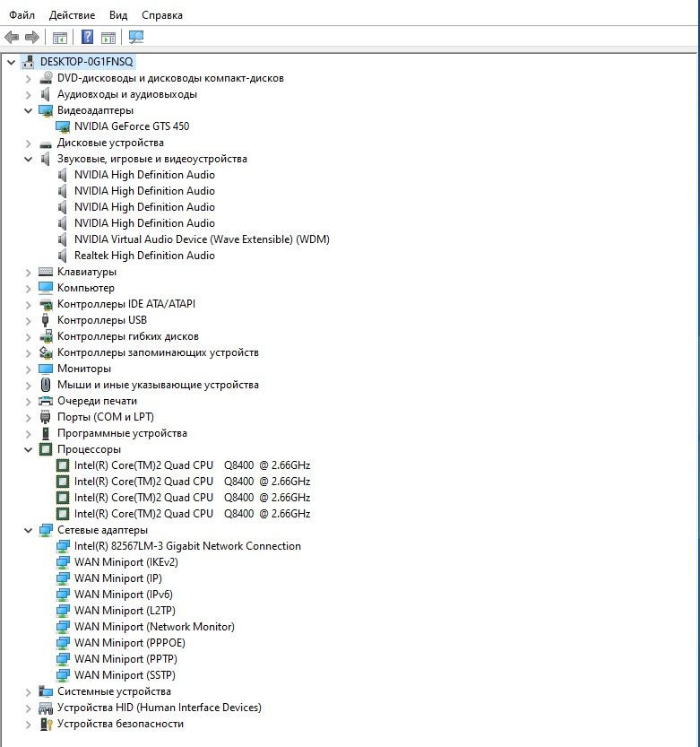Collapse the DESKTOP-0G1FNSQ root node
This screenshot has width=700, height=747.
(12, 62)
